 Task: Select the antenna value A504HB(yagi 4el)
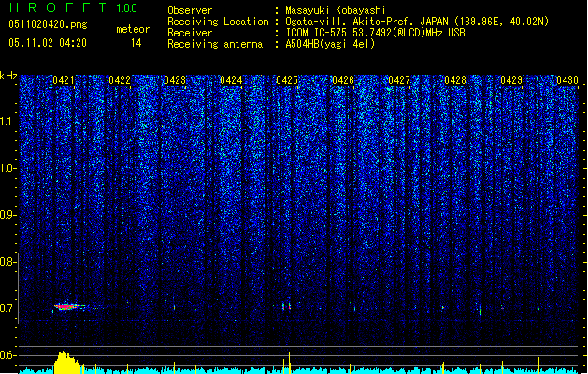(330, 44)
